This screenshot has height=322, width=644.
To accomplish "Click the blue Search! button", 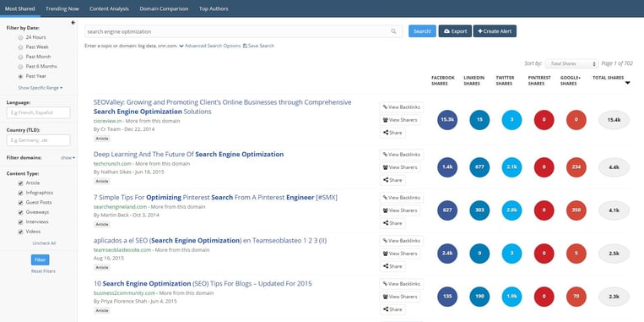I will tap(422, 31).
